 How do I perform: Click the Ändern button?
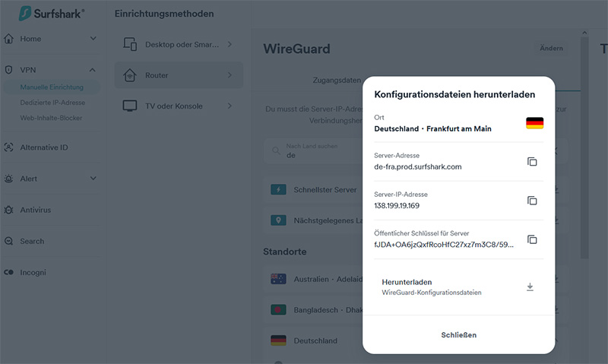[552, 48]
